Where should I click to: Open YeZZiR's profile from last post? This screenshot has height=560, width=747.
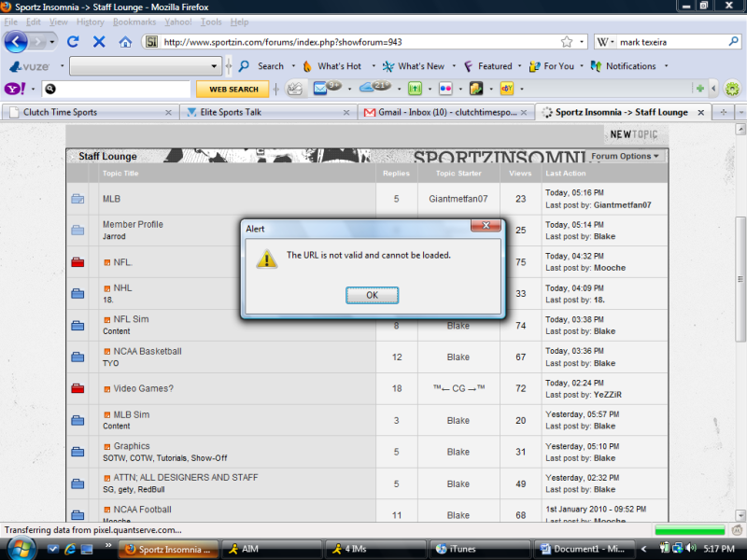[x=608, y=395]
